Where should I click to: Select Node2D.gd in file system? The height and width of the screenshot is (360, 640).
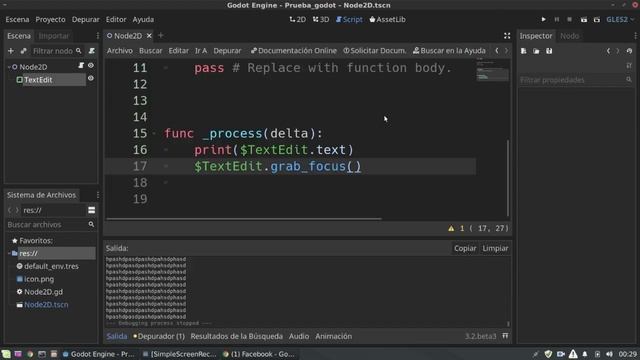tap(43, 292)
